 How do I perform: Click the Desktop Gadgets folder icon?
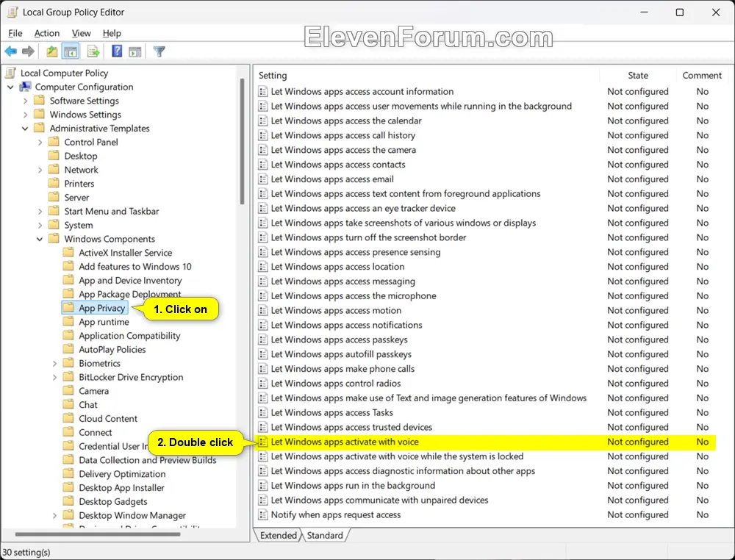point(68,501)
